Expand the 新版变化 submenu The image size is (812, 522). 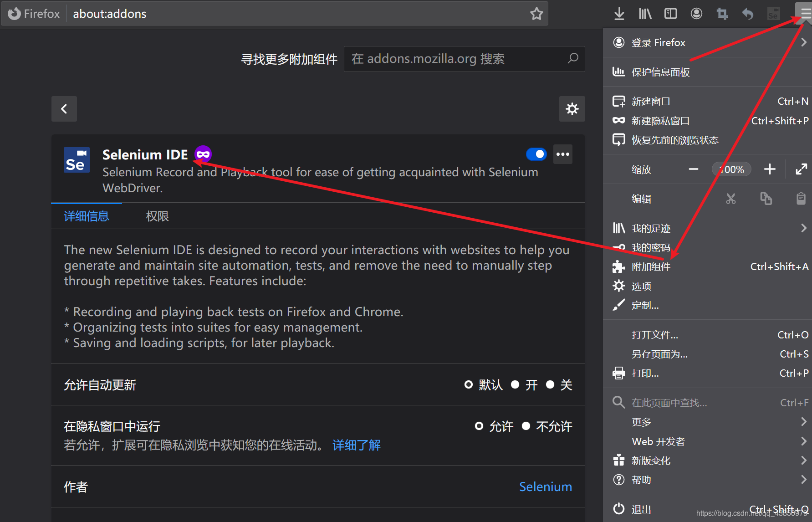click(707, 461)
